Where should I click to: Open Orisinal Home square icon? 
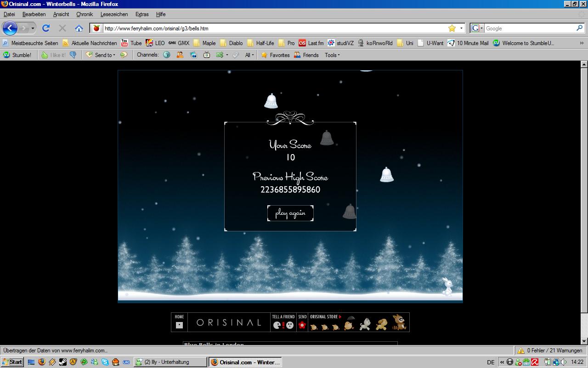(x=179, y=325)
